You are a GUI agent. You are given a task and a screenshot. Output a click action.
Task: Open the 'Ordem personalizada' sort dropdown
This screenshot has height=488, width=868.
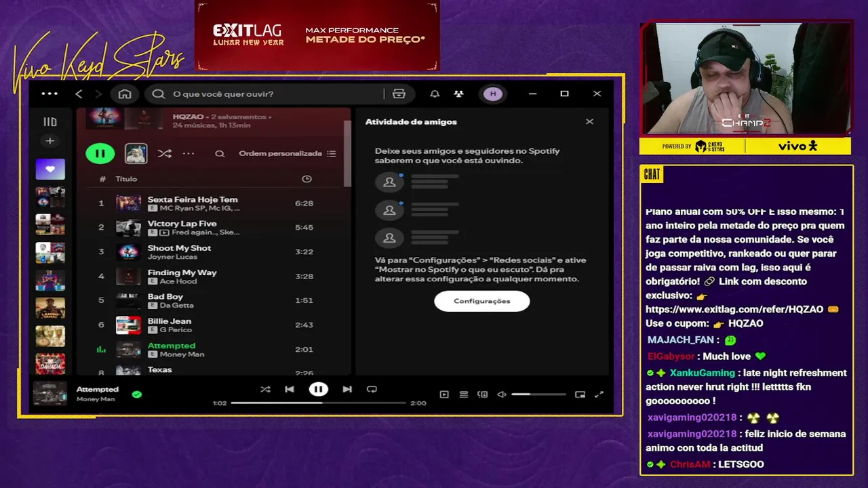click(x=287, y=154)
